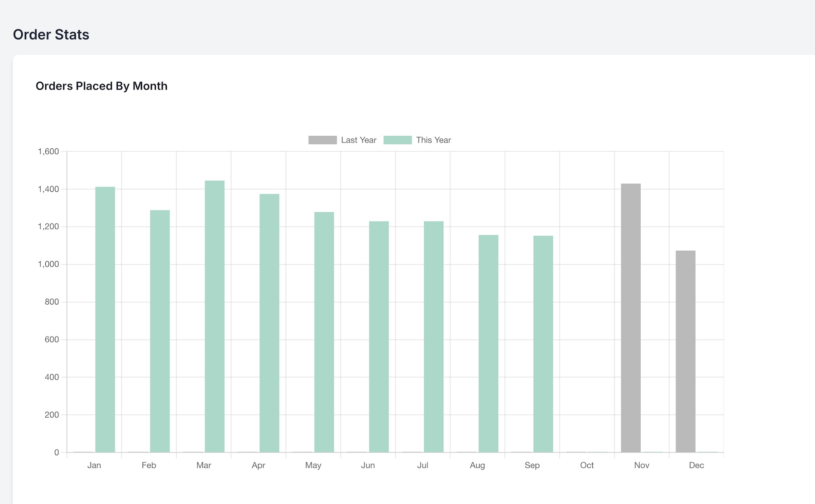This screenshot has width=815, height=504.
Task: Click the January This Year bar
Action: [x=105, y=319]
